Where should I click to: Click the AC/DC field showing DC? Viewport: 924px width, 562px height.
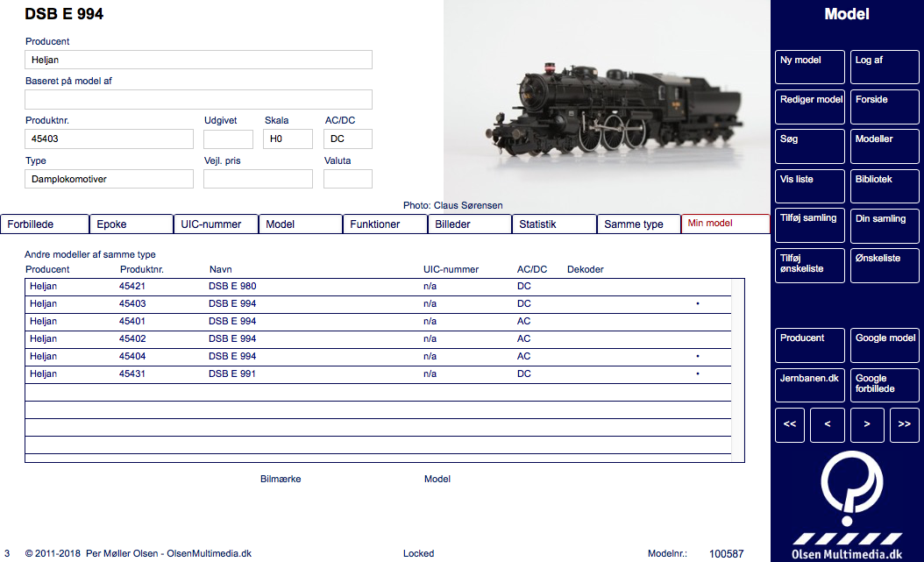(348, 139)
